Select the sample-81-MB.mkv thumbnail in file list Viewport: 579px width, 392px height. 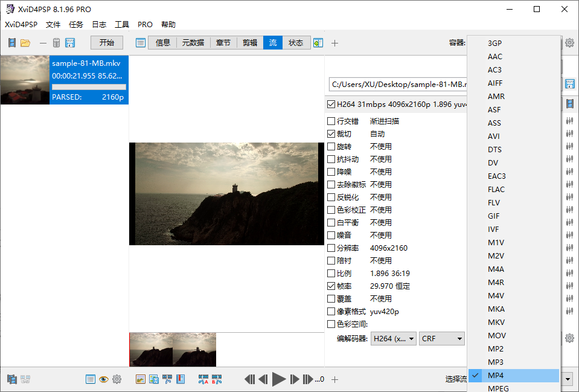(25, 80)
